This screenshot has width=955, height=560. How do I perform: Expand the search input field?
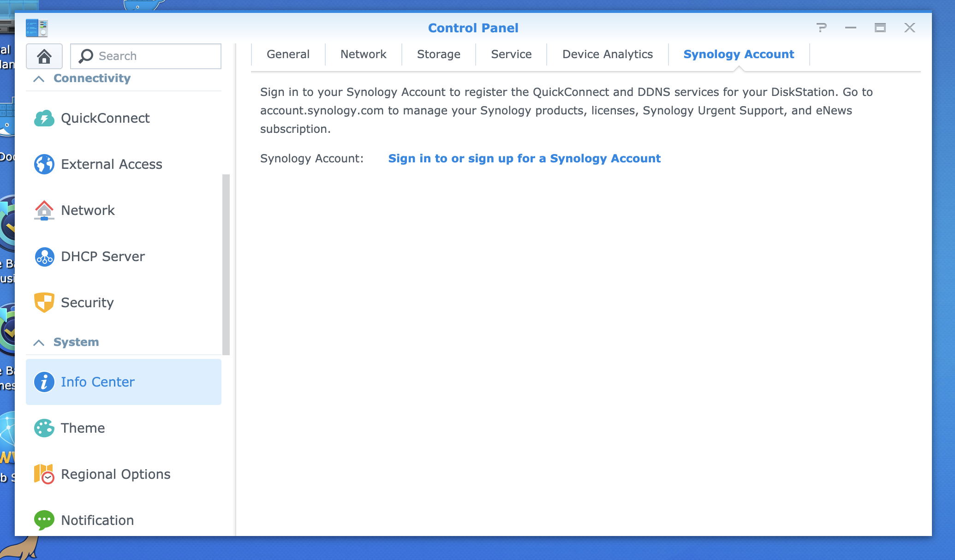[x=146, y=56]
